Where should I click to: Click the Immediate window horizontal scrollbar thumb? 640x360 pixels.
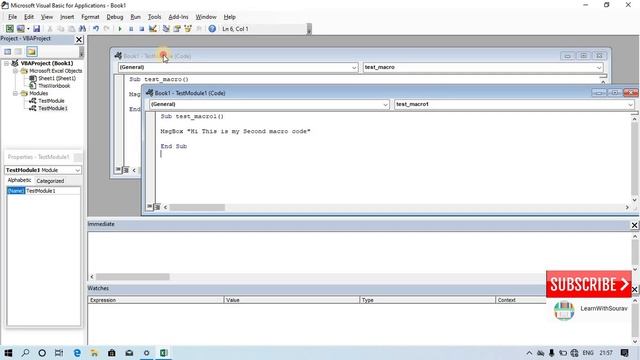pyautogui.click(x=133, y=277)
